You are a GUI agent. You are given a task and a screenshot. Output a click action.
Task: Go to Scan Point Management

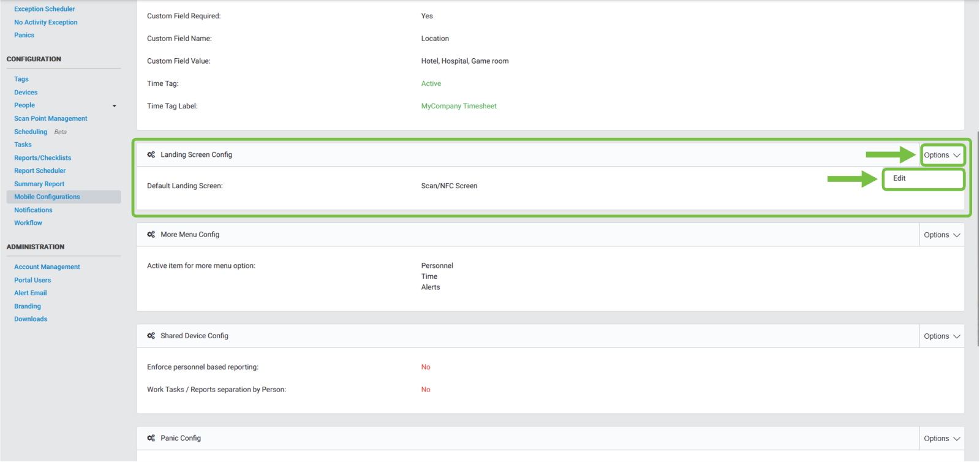[x=51, y=119]
